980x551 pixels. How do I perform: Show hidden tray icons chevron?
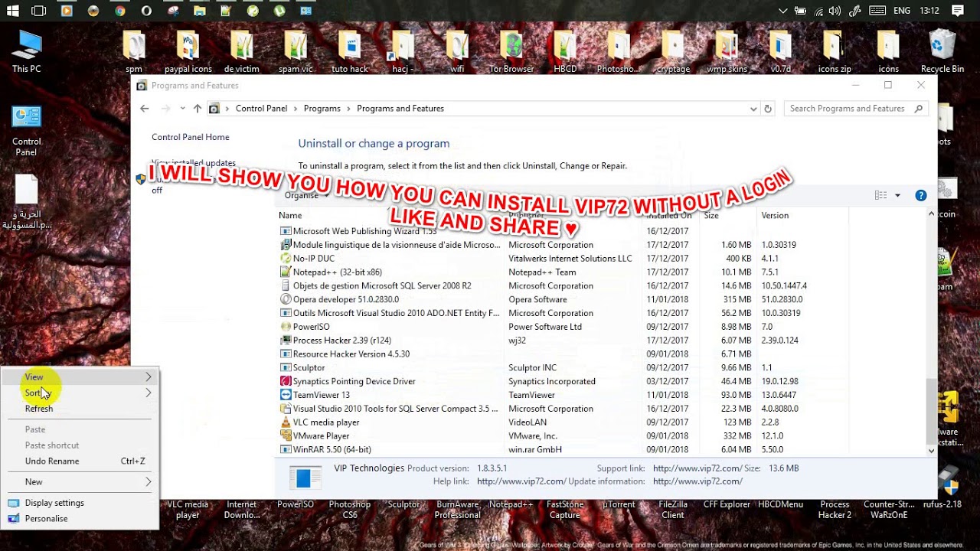[x=782, y=11]
